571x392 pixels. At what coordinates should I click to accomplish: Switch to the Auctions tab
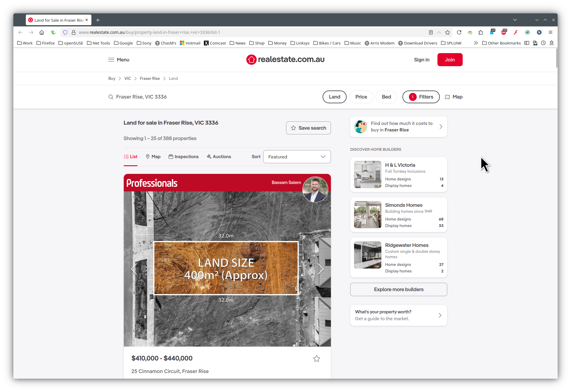click(x=219, y=157)
